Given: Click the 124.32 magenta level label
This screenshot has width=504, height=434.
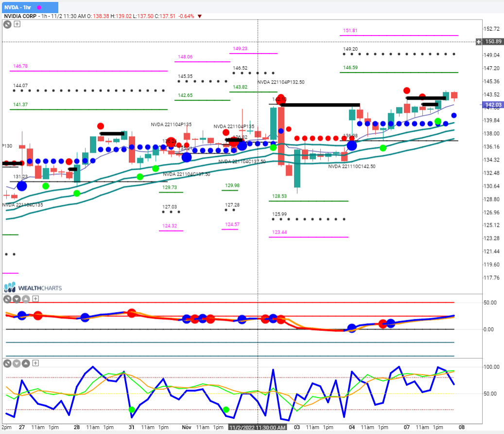Looking at the screenshot, I should (x=170, y=226).
